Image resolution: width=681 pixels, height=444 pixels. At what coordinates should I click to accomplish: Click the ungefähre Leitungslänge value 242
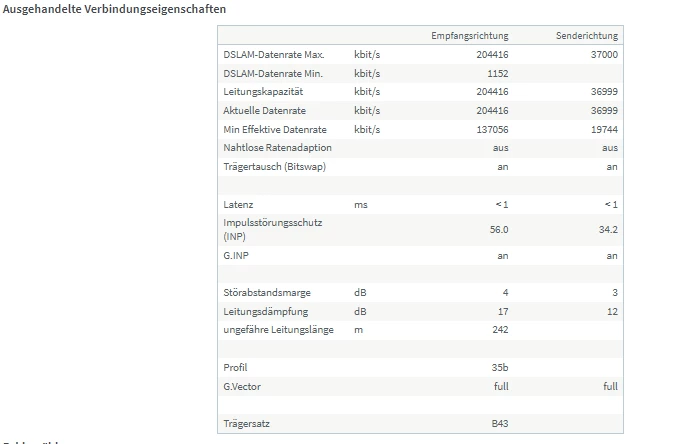click(x=500, y=330)
